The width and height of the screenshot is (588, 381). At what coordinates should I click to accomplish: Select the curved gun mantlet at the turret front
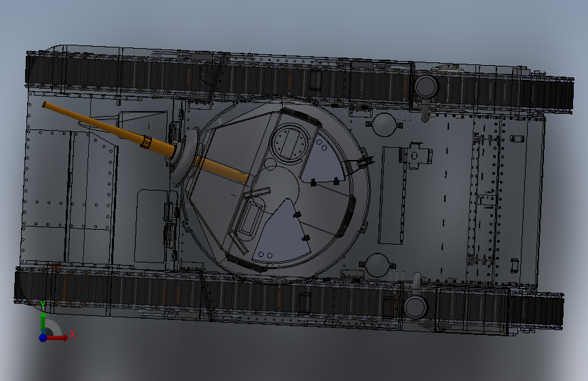point(185,156)
